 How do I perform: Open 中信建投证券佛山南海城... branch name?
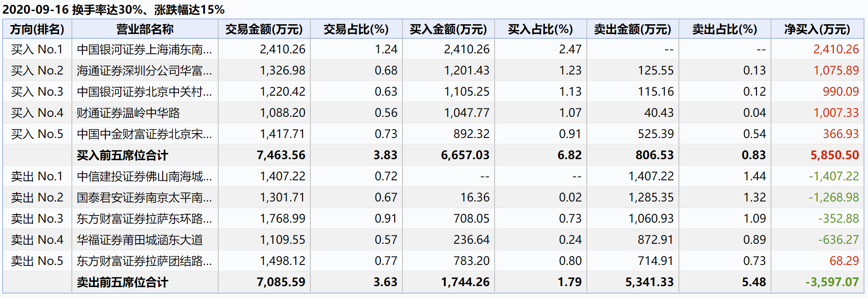click(x=145, y=176)
